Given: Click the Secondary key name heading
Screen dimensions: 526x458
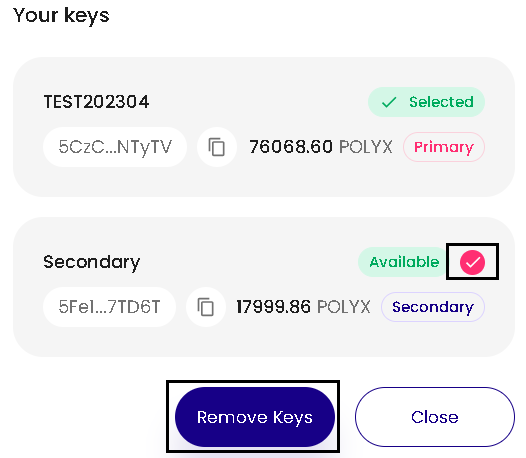Looking at the screenshot, I should [92, 262].
